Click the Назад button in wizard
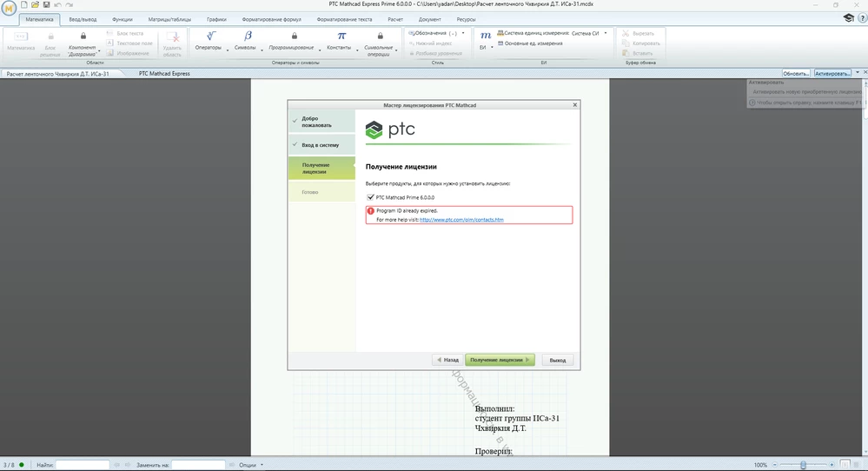This screenshot has height=471, width=868. coord(447,360)
